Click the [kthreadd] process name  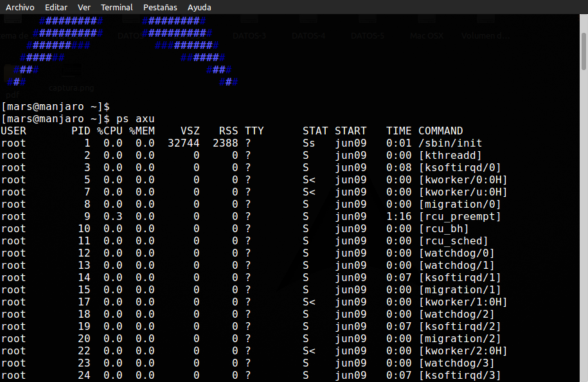pyautogui.click(x=450, y=156)
